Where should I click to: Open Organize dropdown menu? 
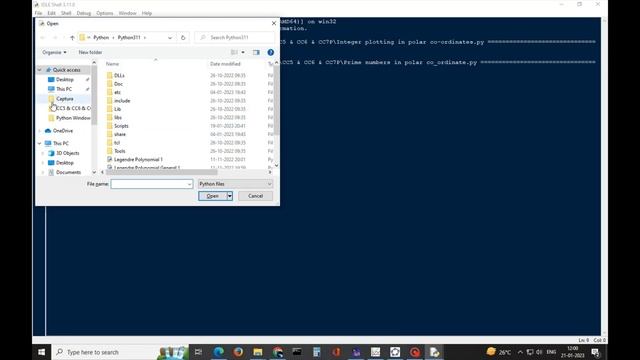54,52
